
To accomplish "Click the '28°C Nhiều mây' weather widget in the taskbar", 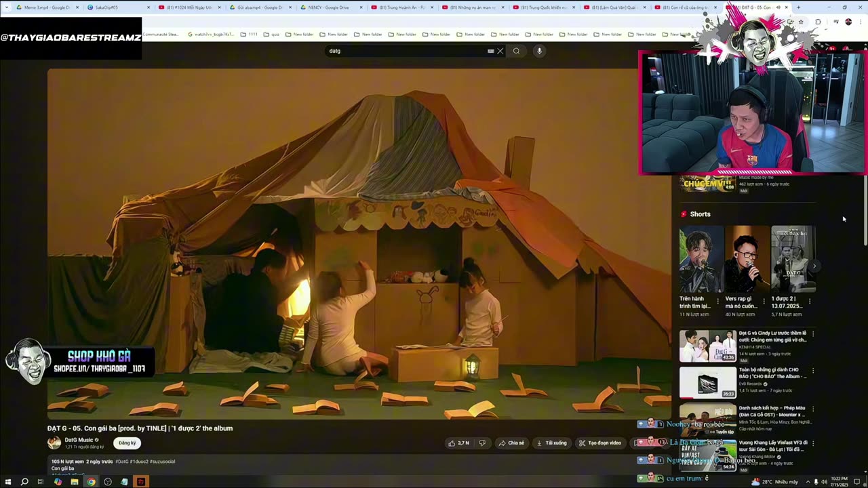I will coord(776,482).
